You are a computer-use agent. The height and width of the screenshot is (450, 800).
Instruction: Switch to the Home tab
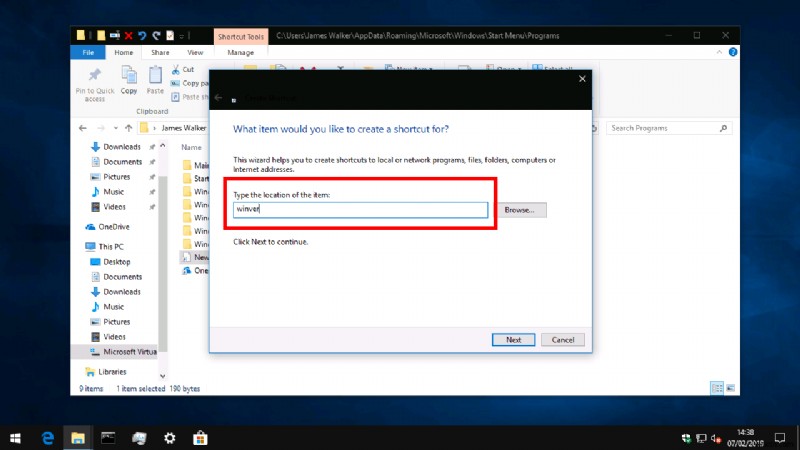123,53
